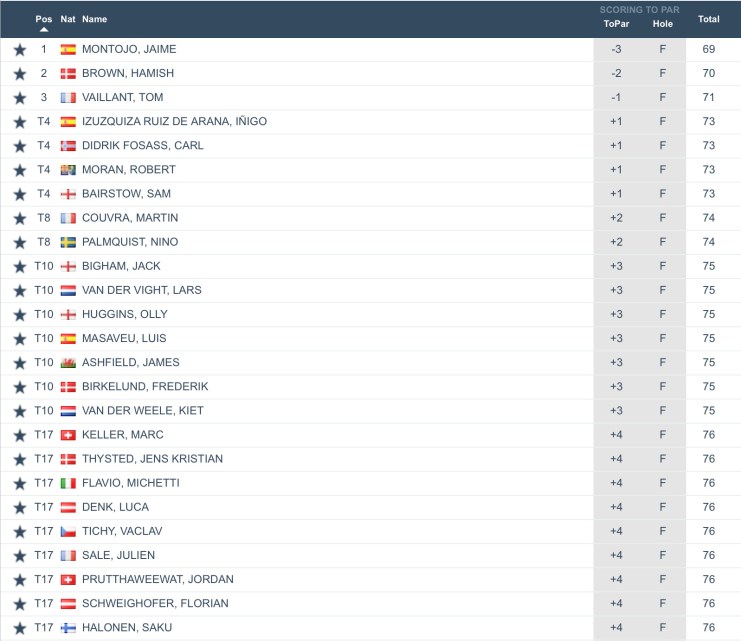741x641 pixels.
Task: Favorite Jaime Montojo with the star icon
Action: (19, 49)
